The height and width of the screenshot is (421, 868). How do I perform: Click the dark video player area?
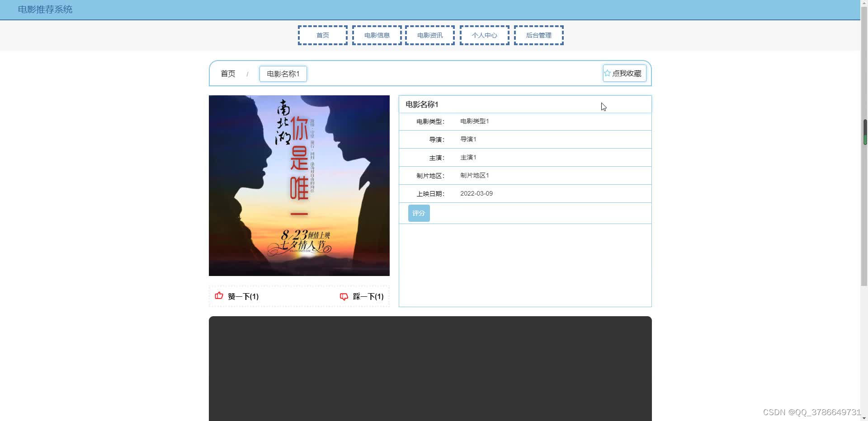[x=430, y=369]
